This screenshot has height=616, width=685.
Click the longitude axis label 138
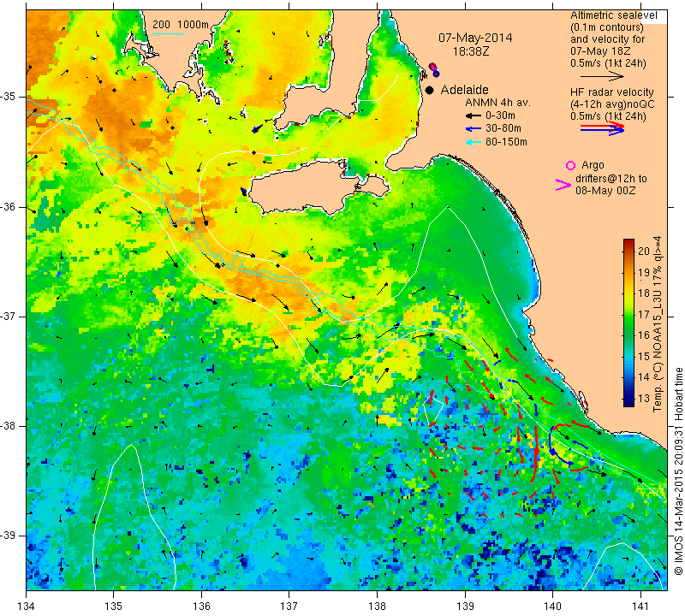(377, 606)
